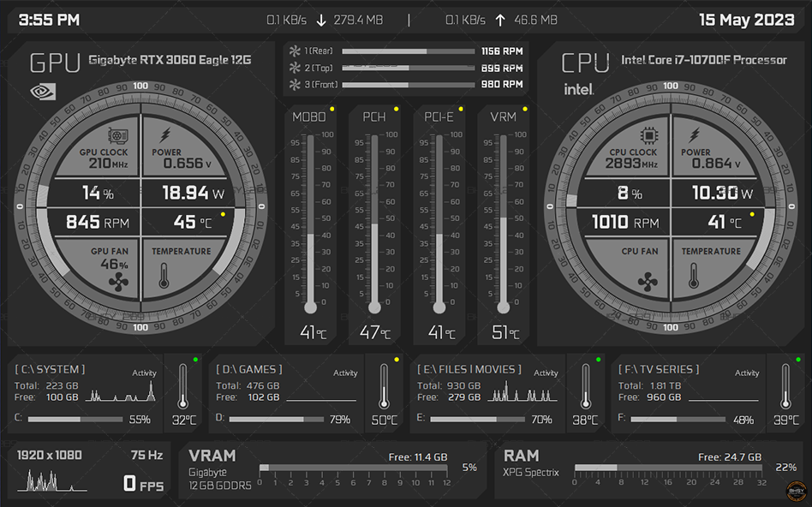
Task: Click the graphics card icon above GPU CLOCK
Action: point(117,136)
